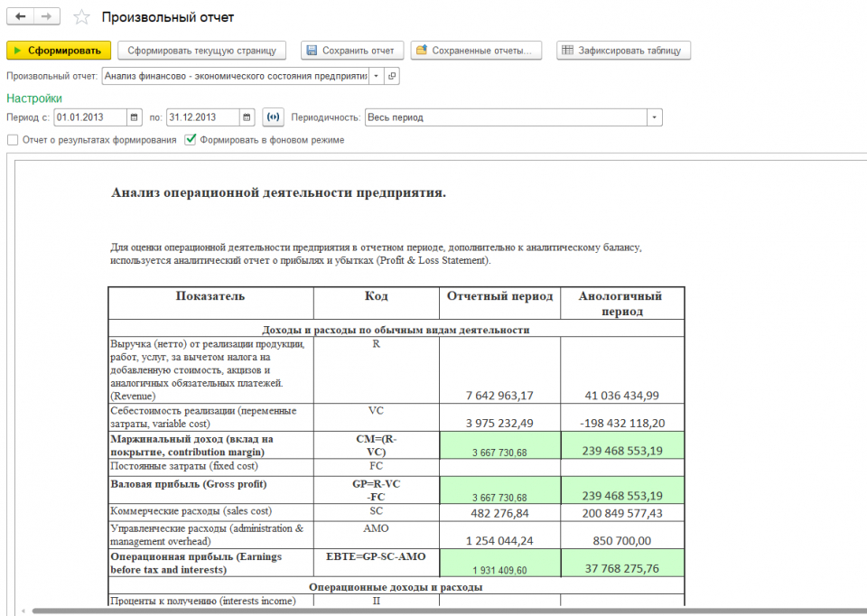Click gross profit cell 239 468 553,19

(x=622, y=490)
